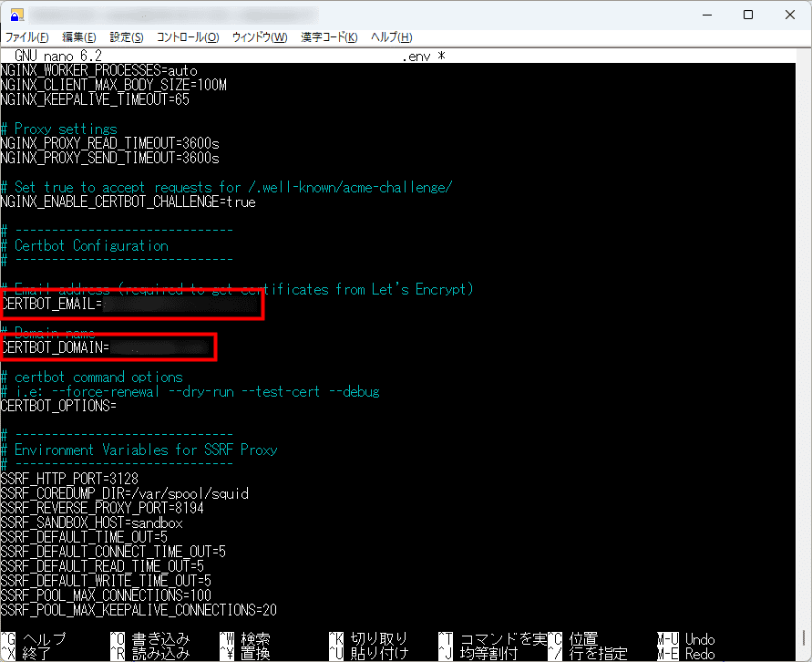Open the ファイル(F) menu
The image size is (812, 662).
28,37
